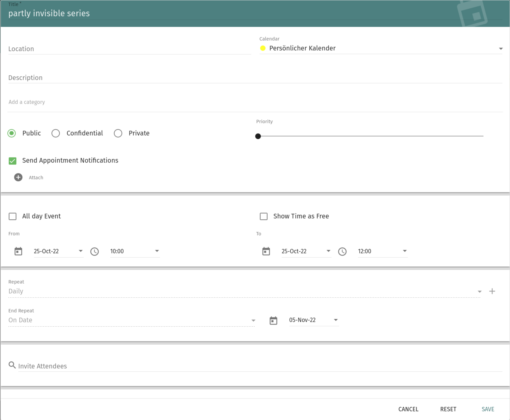Enable the All day Event checkbox
Image resolution: width=510 pixels, height=420 pixels.
pyautogui.click(x=13, y=216)
